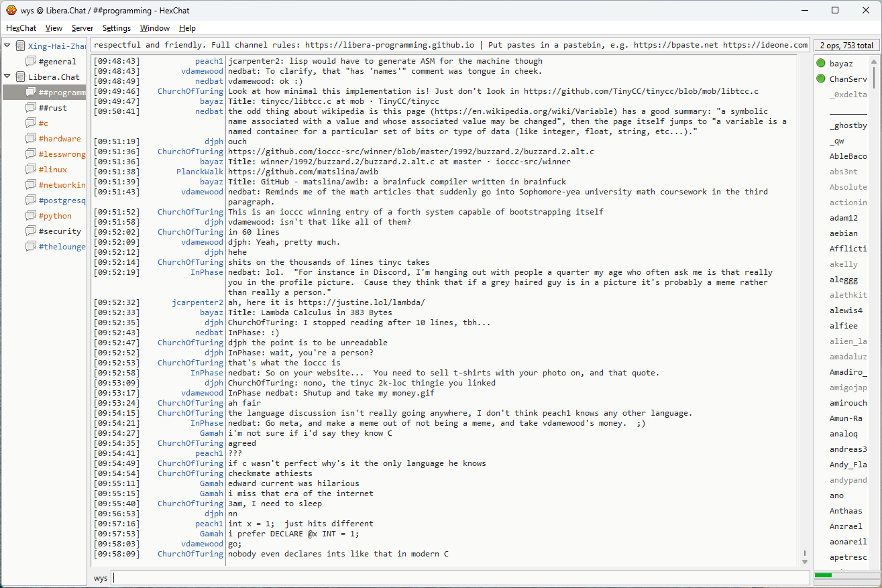Image resolution: width=882 pixels, height=588 pixels.
Task: Click into the message input box
Action: point(460,578)
